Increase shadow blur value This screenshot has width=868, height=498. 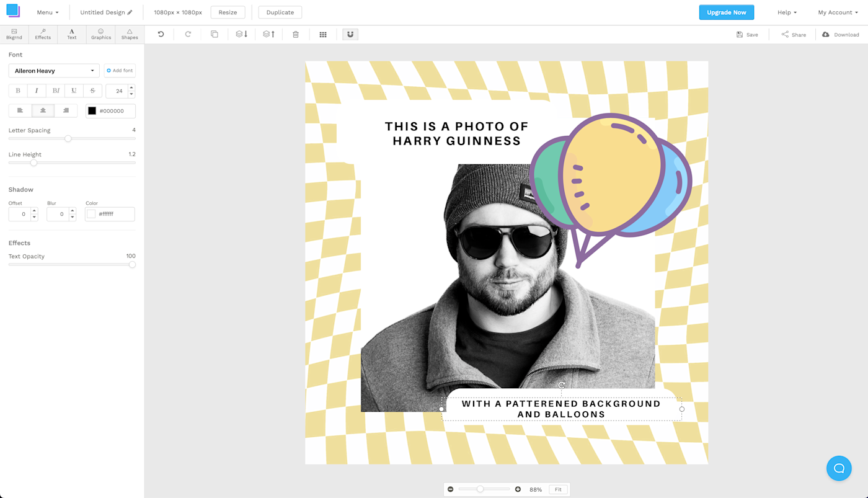73,211
